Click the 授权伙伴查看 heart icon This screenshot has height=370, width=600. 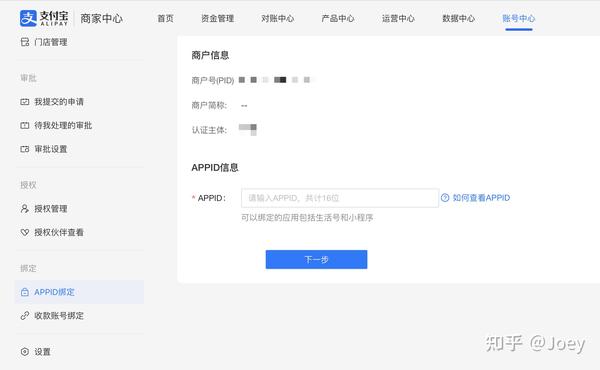coord(25,232)
